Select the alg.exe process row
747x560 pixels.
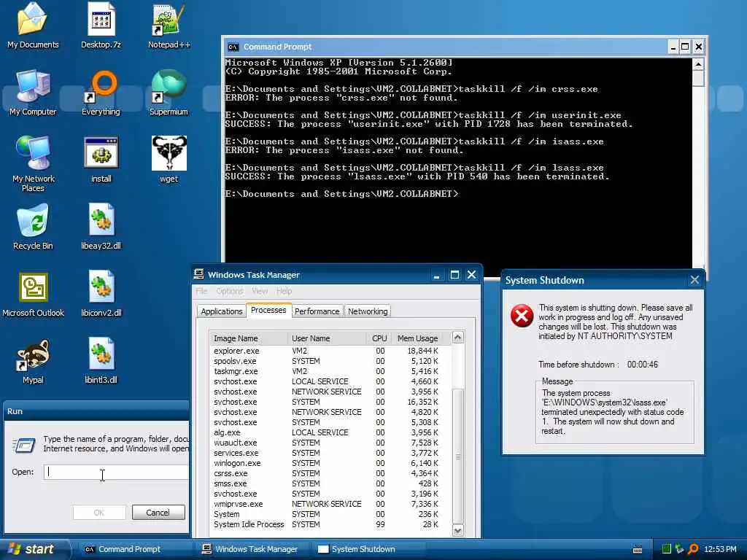tap(330, 432)
